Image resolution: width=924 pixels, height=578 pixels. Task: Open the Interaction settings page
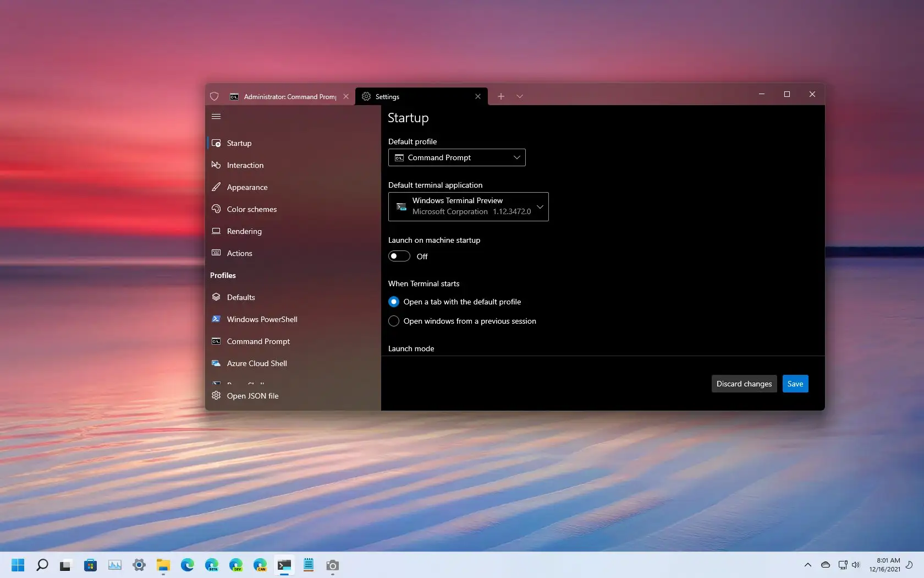293,165
